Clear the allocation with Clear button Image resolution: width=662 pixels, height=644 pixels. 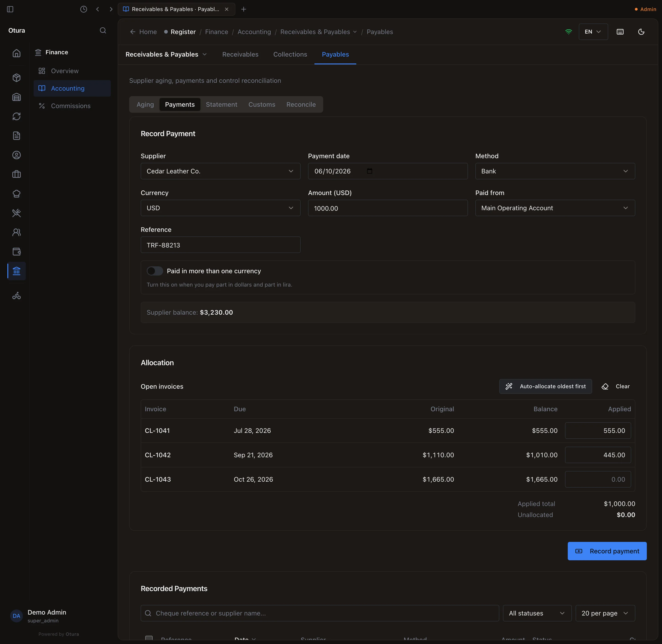[x=616, y=386]
